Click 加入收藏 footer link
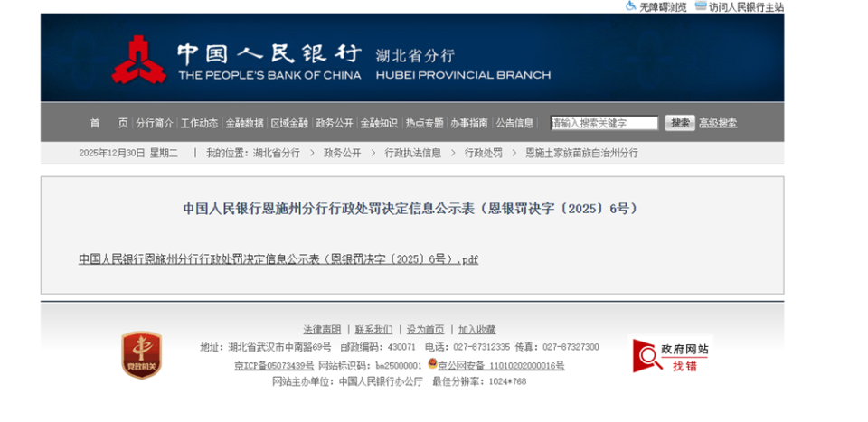This screenshot has height=422, width=868. coord(477,330)
